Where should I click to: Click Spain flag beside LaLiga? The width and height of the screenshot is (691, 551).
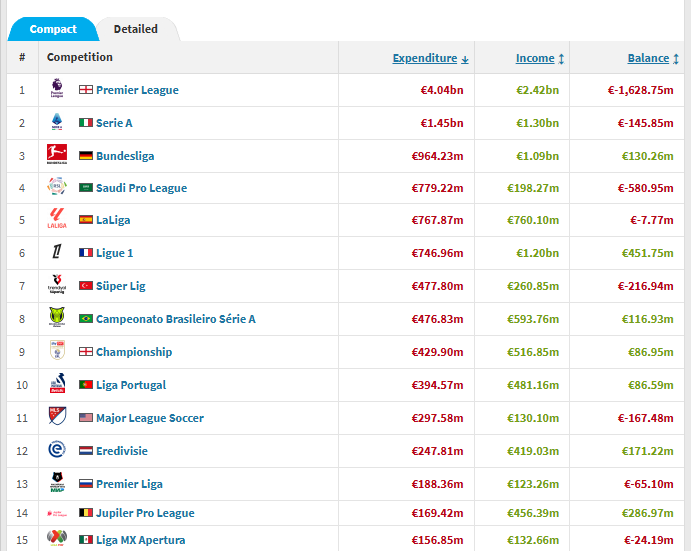tap(85, 220)
